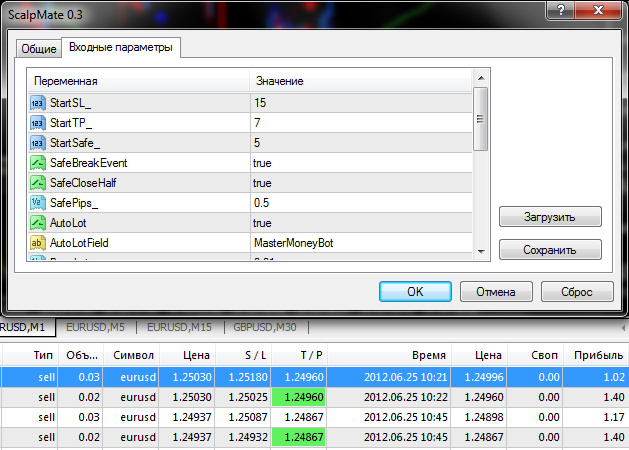Screen dimensions: 629x450
Task: Edit the StartTP_ value 7
Action: [x=361, y=123]
